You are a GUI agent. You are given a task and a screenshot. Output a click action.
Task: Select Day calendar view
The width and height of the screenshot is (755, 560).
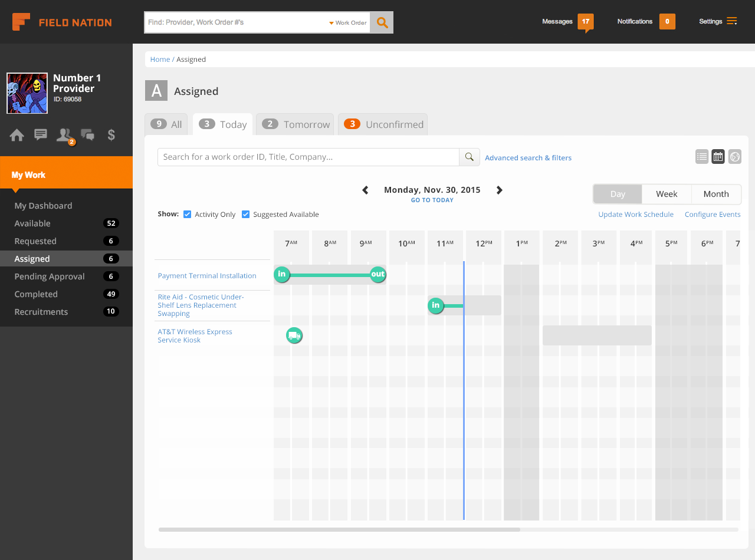tap(618, 194)
